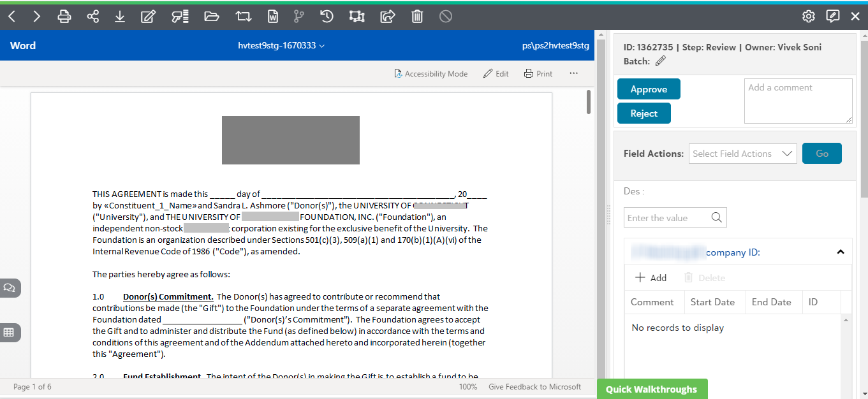Click the document vertical scrollbar thumb
Viewport: 868px width, 399px height.
588,102
